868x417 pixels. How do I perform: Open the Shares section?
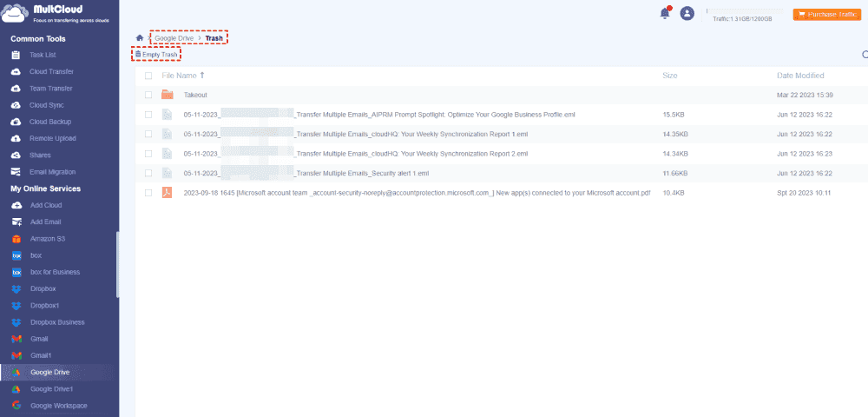point(40,155)
